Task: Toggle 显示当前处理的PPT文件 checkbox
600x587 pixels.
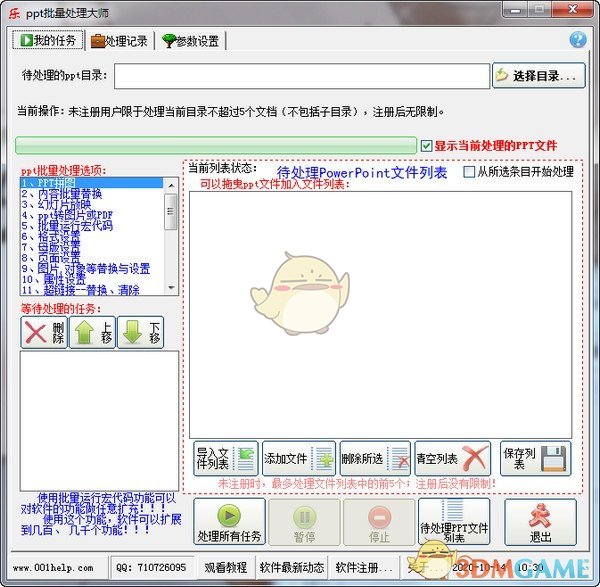Action: tap(426, 146)
